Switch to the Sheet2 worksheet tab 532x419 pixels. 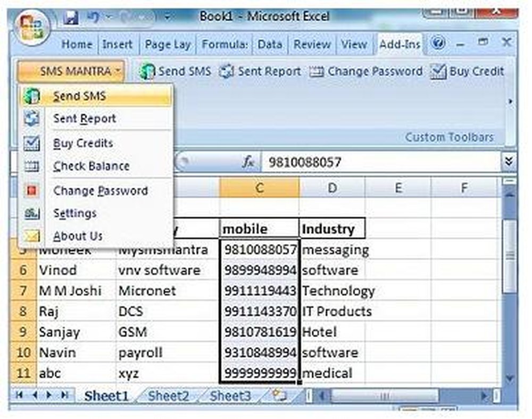point(168,396)
